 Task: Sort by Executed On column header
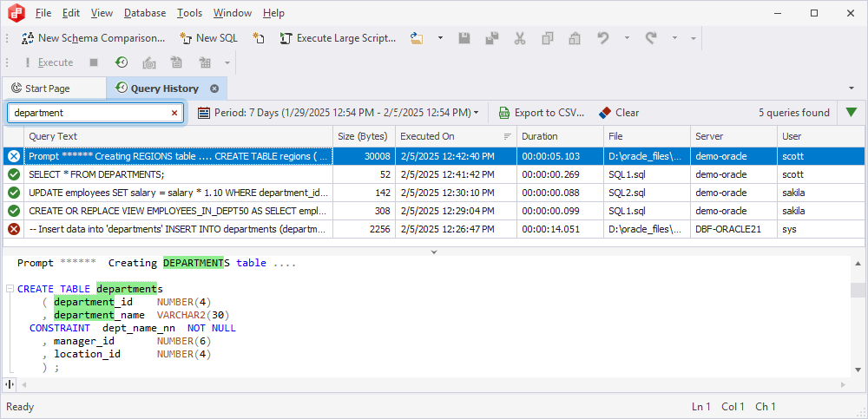click(457, 136)
